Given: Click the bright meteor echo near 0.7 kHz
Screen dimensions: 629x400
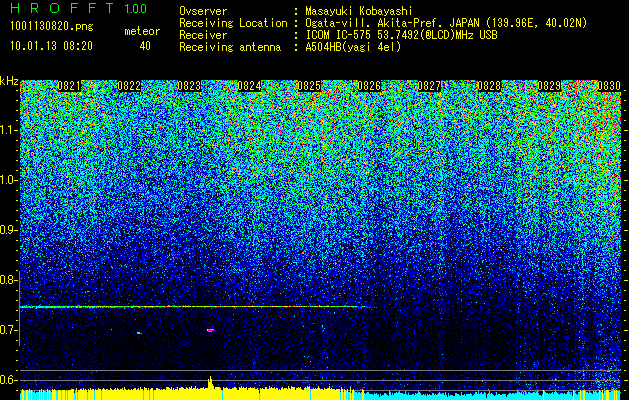Looking at the screenshot, I should (210, 330).
